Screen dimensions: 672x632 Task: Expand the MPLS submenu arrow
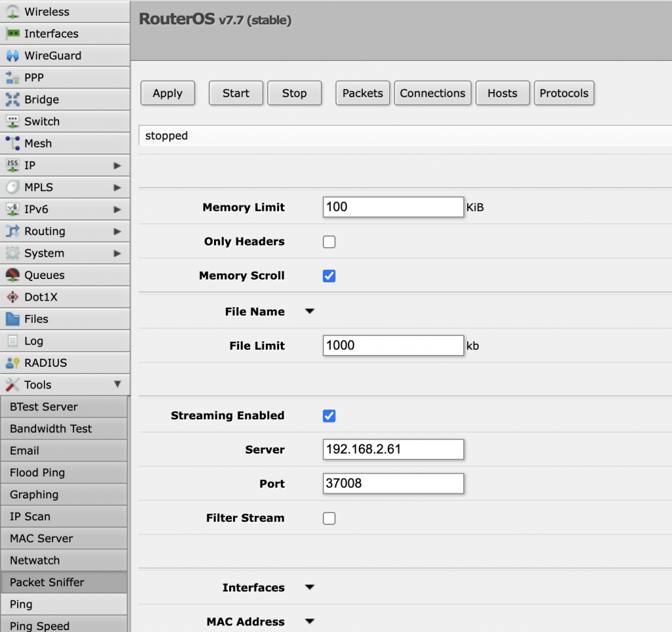click(x=117, y=187)
